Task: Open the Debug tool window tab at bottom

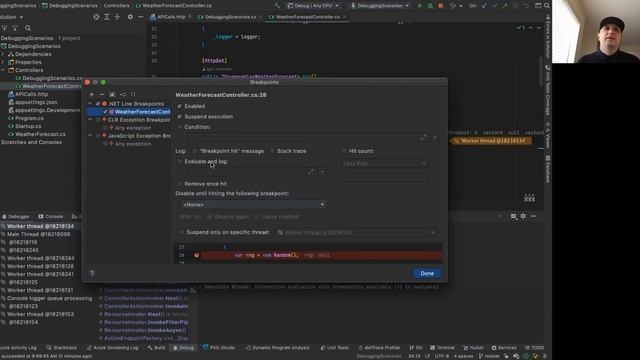Action: click(183, 348)
